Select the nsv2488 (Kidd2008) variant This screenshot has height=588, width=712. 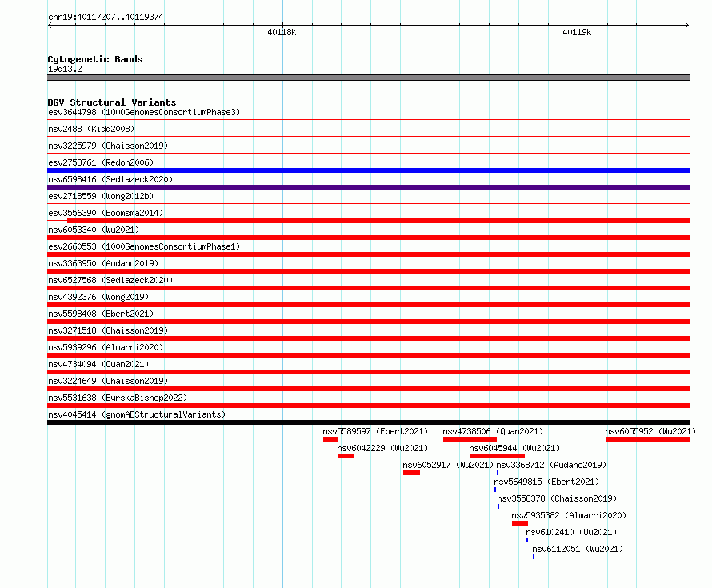tap(91, 129)
